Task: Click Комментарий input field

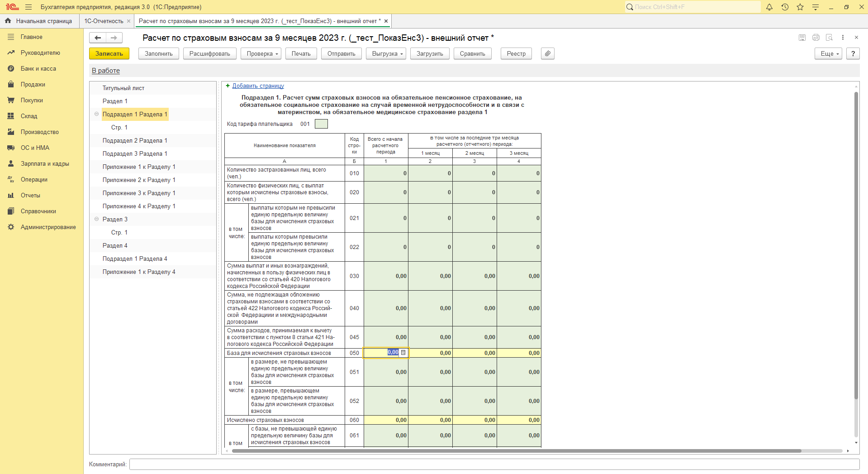Action: click(494, 464)
